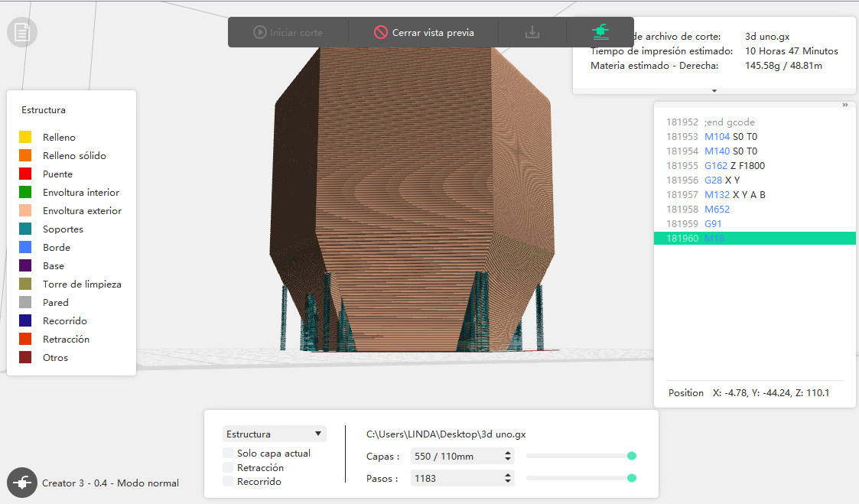Screen dimensions: 859x504
Task: Collapse the gcode panel with double chevron
Action: [844, 105]
